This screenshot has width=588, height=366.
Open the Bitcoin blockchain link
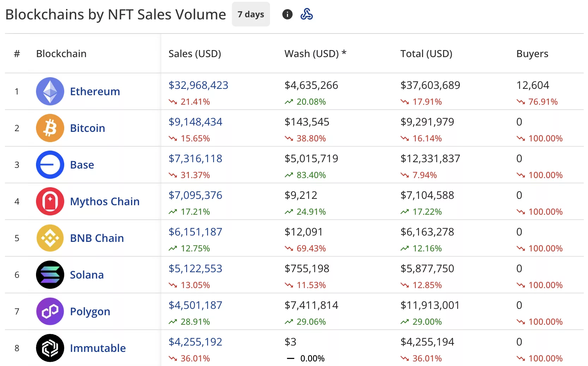[x=87, y=128]
